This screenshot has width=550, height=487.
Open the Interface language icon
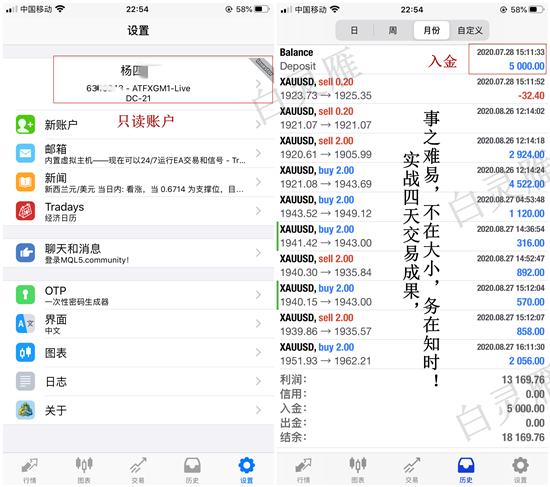(25, 323)
